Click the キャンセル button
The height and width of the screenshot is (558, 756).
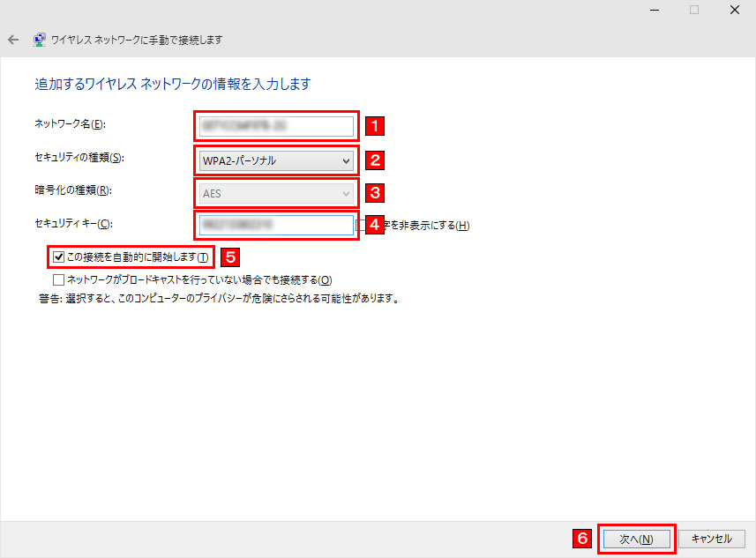pos(711,538)
